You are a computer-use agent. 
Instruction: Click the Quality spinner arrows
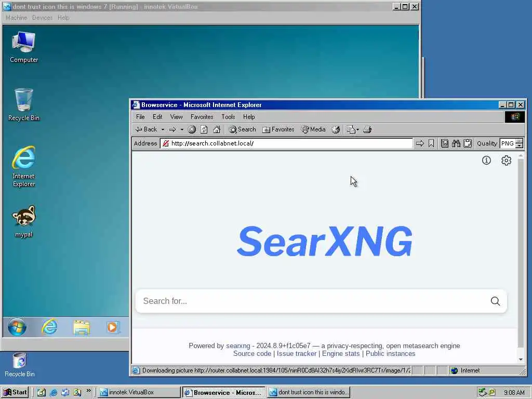point(519,143)
